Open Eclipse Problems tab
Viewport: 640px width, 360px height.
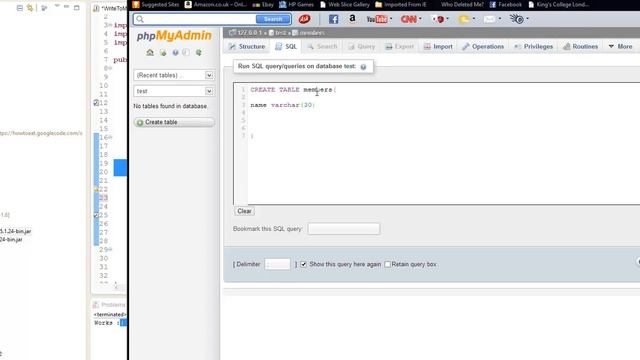pos(109,305)
